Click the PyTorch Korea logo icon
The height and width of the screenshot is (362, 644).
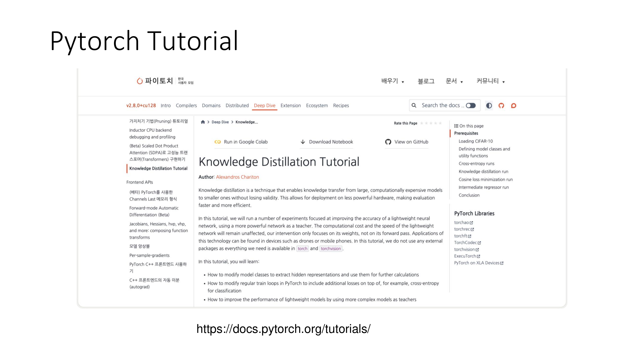[140, 81]
